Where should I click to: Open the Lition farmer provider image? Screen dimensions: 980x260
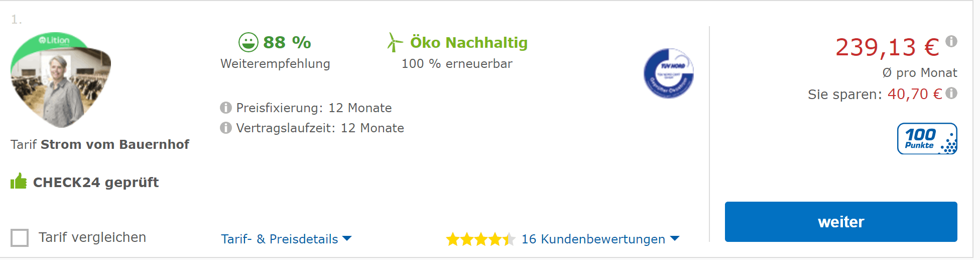click(61, 80)
